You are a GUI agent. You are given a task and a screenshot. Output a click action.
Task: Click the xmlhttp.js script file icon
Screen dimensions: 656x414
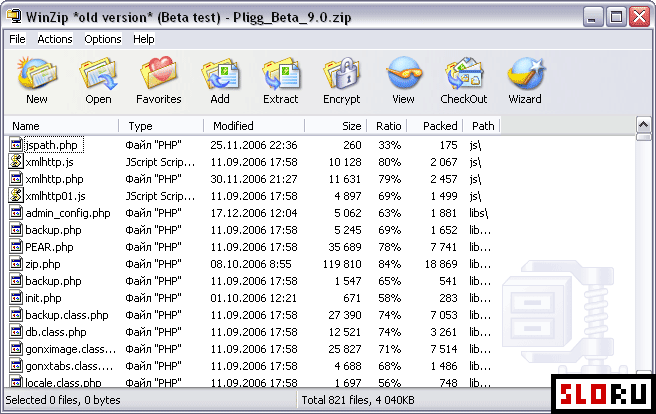tap(16, 161)
